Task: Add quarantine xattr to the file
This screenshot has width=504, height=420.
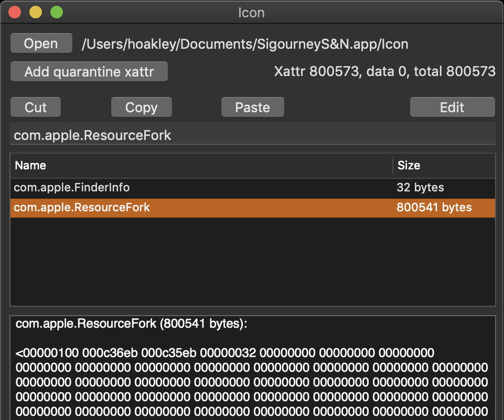Action: [89, 71]
